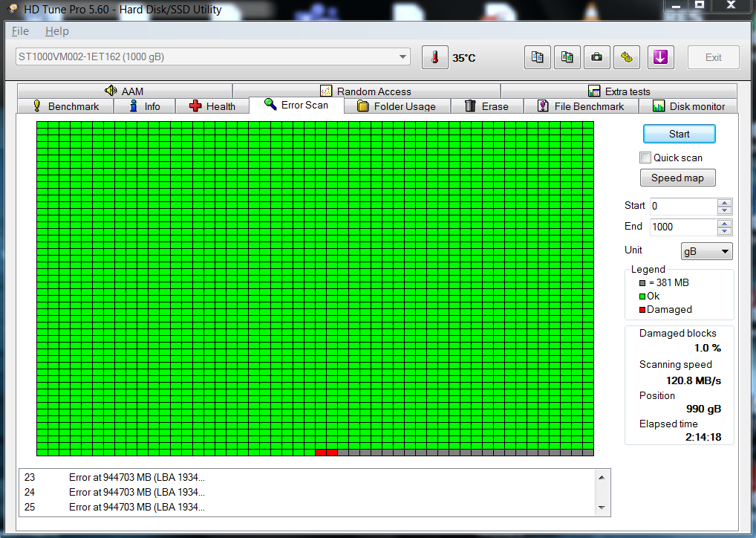Open the Unit gB dropdown
756x538 pixels.
pos(707,251)
